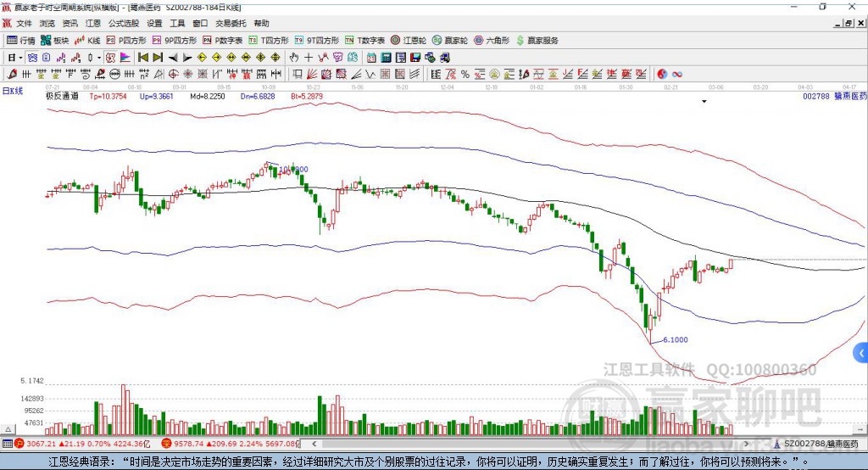868x470 pixels.
Task: Open 赢家服务 with dollar icon
Action: coord(537,40)
